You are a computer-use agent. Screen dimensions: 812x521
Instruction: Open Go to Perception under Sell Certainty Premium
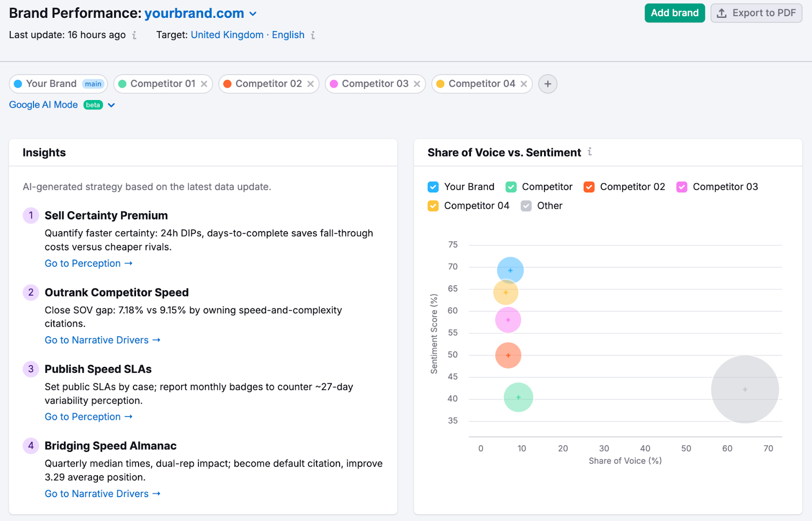[x=88, y=264]
